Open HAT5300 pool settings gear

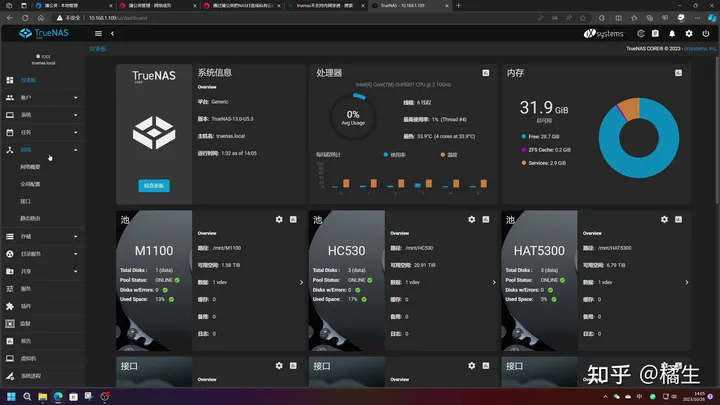(664, 219)
